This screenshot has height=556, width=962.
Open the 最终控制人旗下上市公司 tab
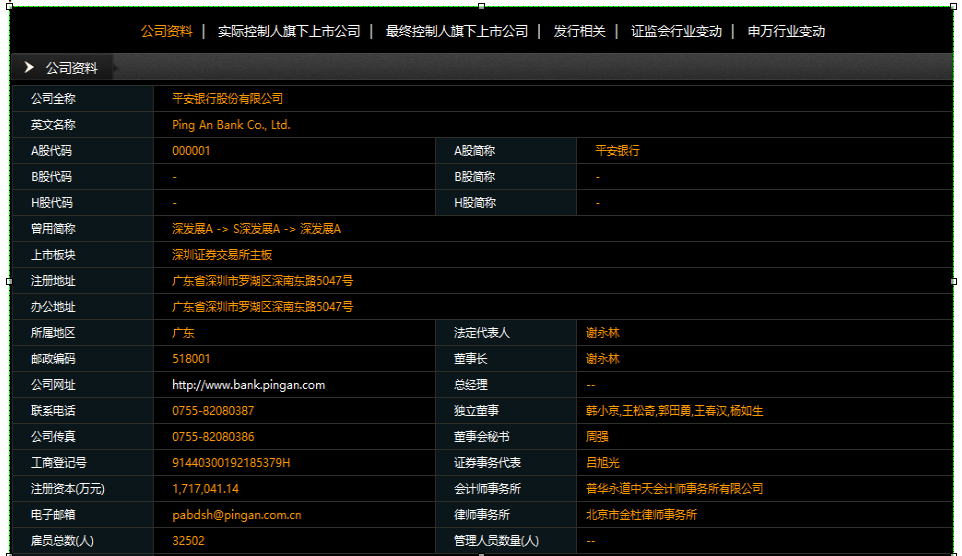coord(456,31)
